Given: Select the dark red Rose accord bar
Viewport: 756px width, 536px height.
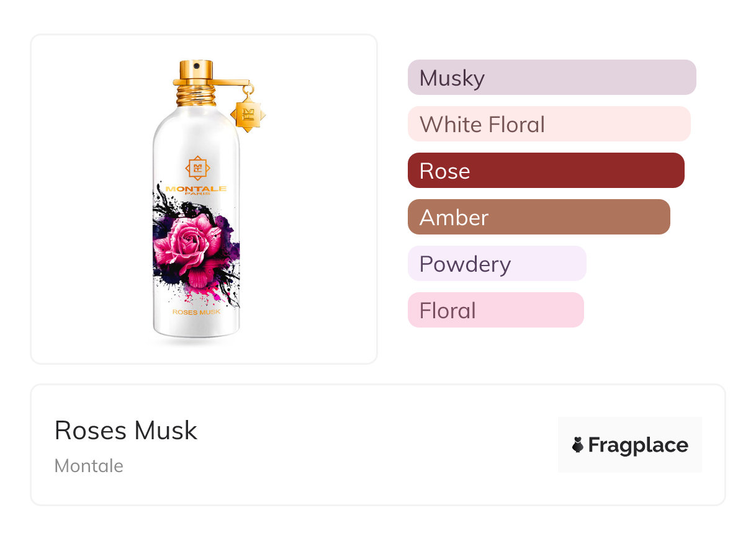Looking at the screenshot, I should (546, 171).
